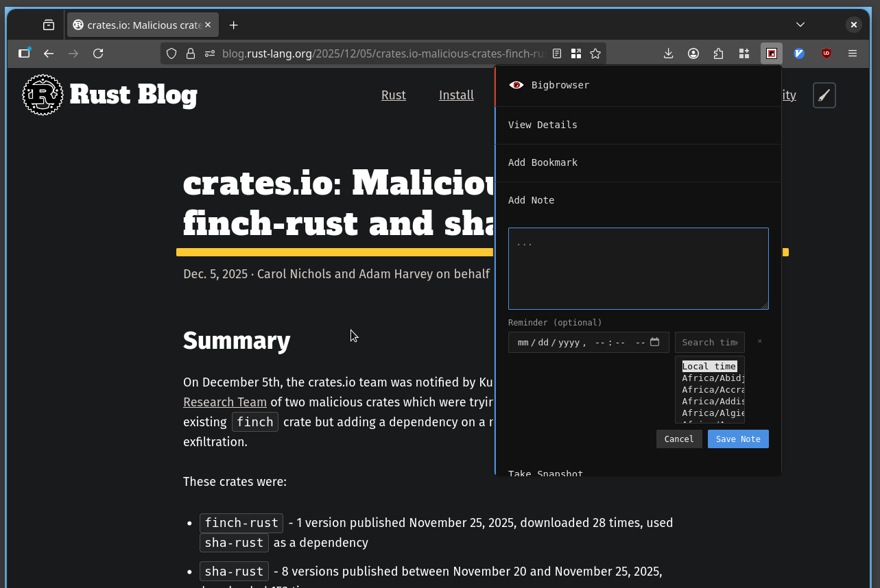Click the timezone search field
Viewport: 880px width, 588px height.
(x=709, y=342)
